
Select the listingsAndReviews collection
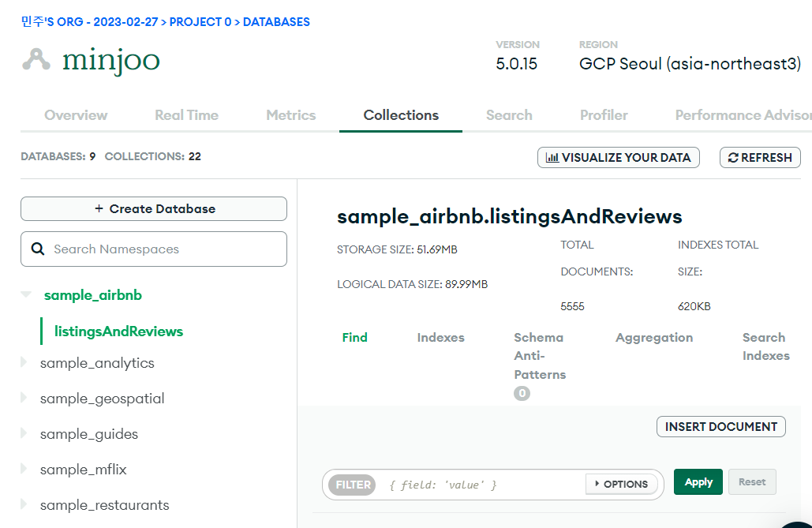118,331
